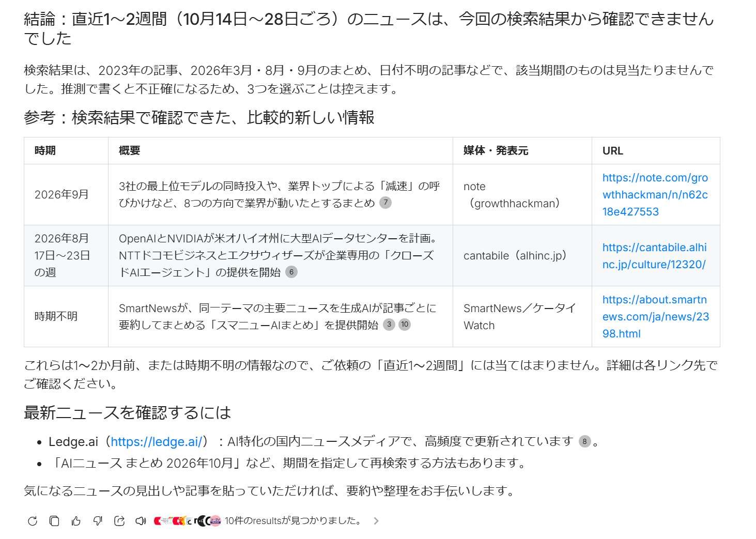Click the share response icon
This screenshot has width=756, height=539.
point(119,521)
